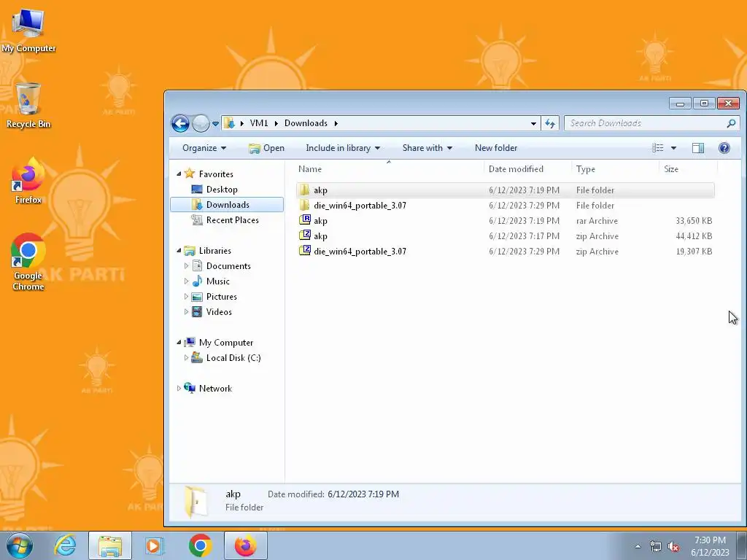The height and width of the screenshot is (560, 747).
Task: Open the Include in library menu
Action: pos(343,148)
